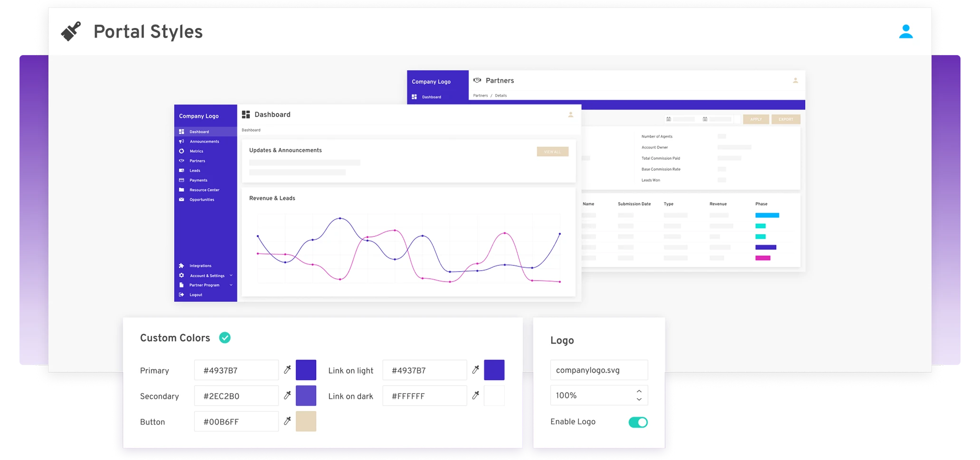Click the Partners handshake sidebar icon
The image size is (980, 460).
pos(182,161)
